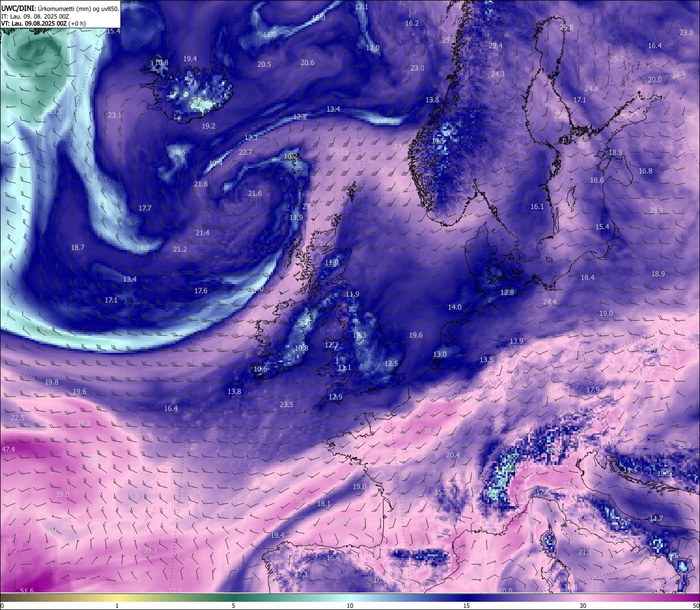
Task: Click the 23.5 value south of Ireland
Action: tap(287, 405)
